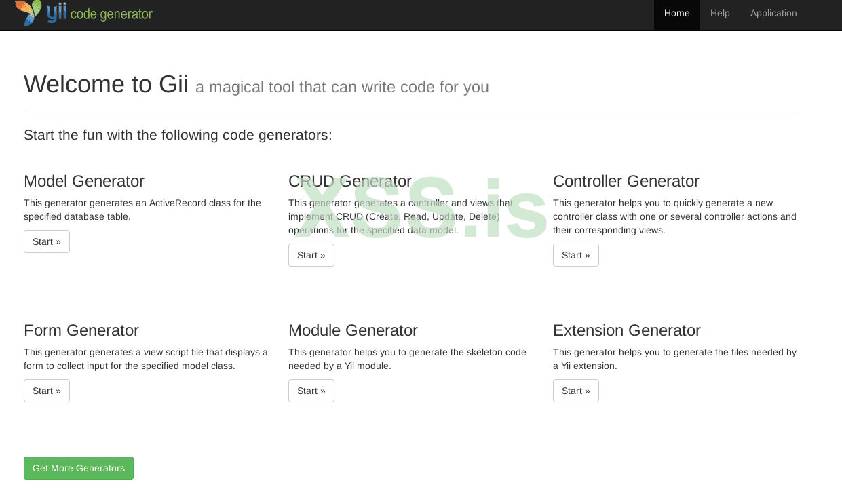Click the CRUD Generator heading

pos(350,181)
